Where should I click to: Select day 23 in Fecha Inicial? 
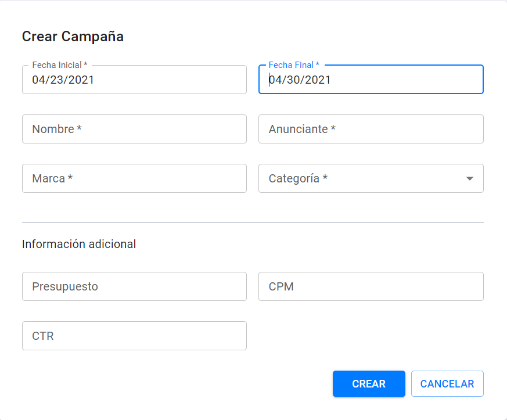(x=54, y=80)
